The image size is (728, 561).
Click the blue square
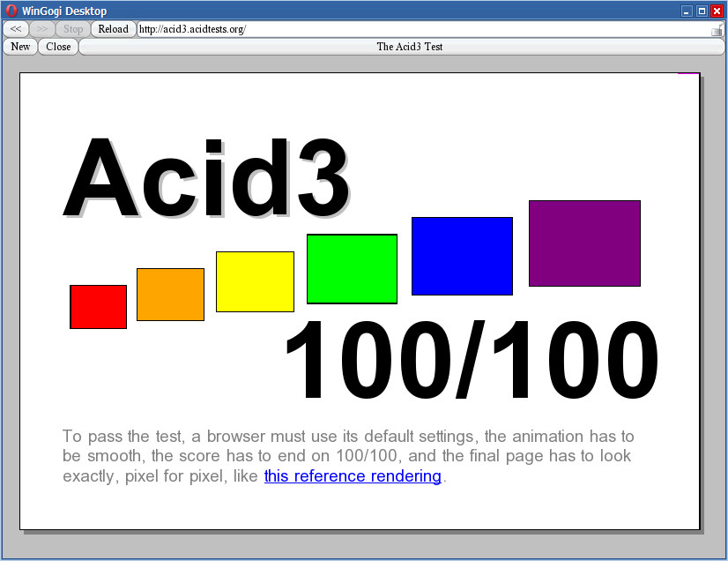click(x=462, y=256)
